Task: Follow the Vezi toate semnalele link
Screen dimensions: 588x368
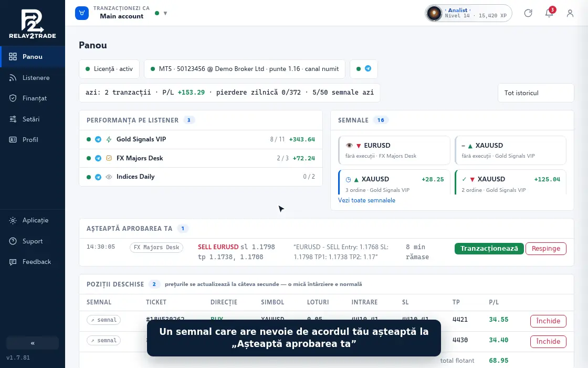Action: point(367,200)
